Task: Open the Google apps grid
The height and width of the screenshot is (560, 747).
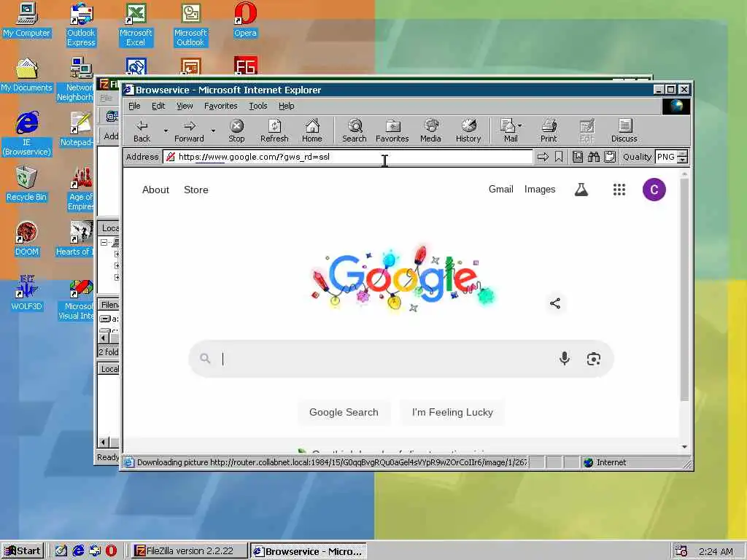Action: coord(619,190)
